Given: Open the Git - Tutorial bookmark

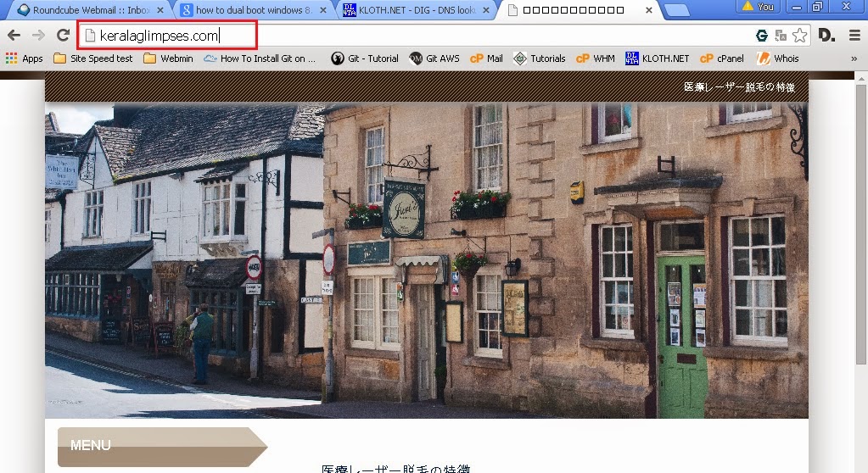Looking at the screenshot, I should coord(365,58).
